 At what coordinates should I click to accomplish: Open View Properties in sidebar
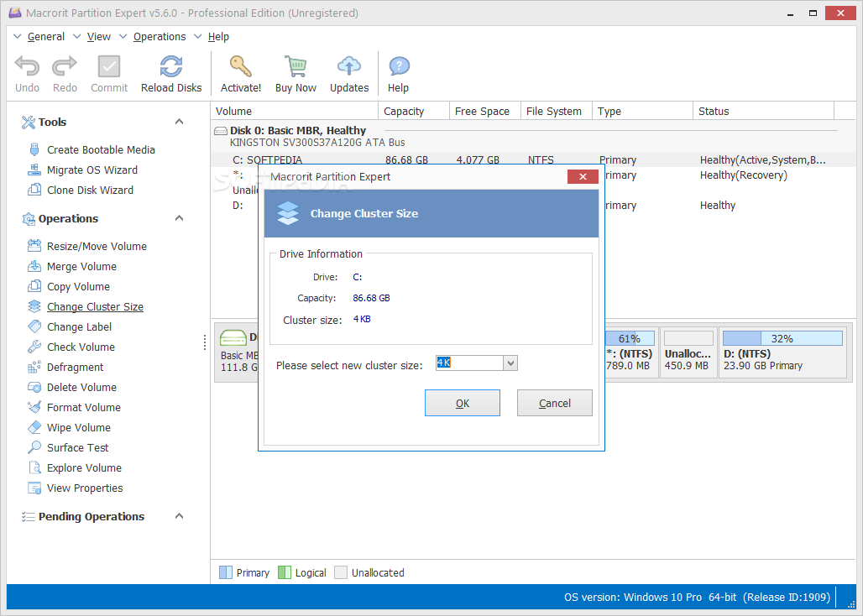coord(85,488)
